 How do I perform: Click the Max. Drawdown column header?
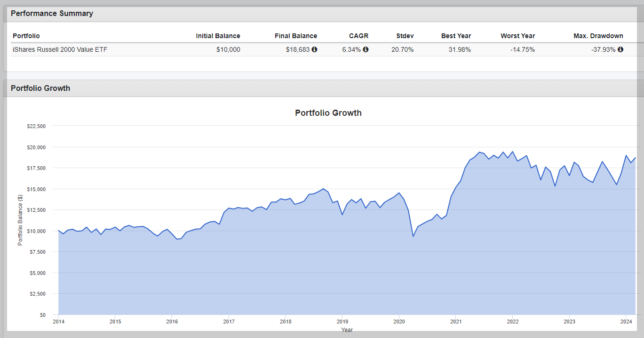point(598,36)
